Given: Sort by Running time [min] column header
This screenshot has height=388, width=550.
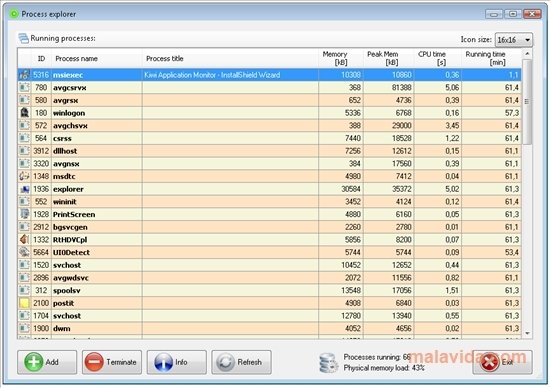Looking at the screenshot, I should pos(491,59).
